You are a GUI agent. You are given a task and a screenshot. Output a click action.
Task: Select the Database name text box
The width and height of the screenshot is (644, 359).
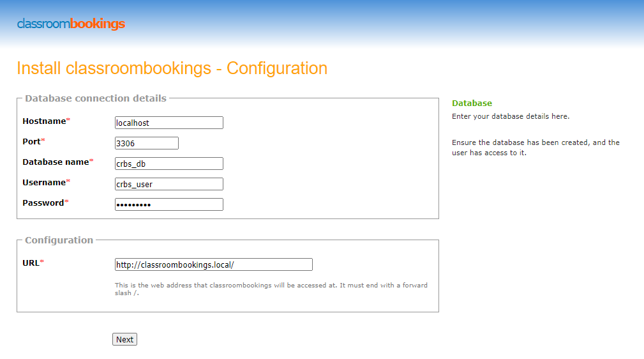[168, 164]
